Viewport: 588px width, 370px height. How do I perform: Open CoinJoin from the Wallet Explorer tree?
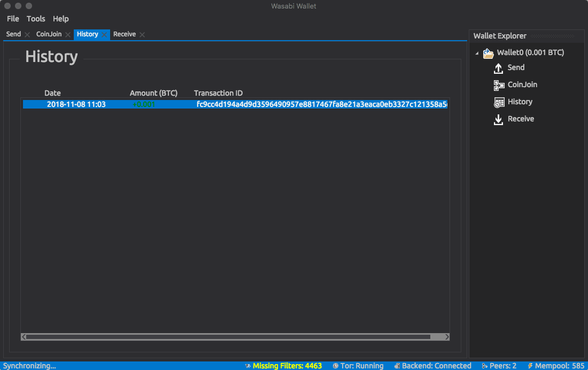522,85
